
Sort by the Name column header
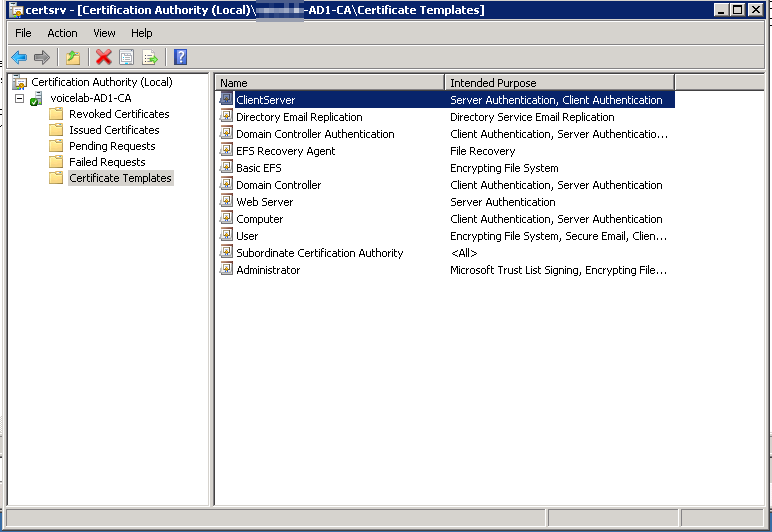330,83
